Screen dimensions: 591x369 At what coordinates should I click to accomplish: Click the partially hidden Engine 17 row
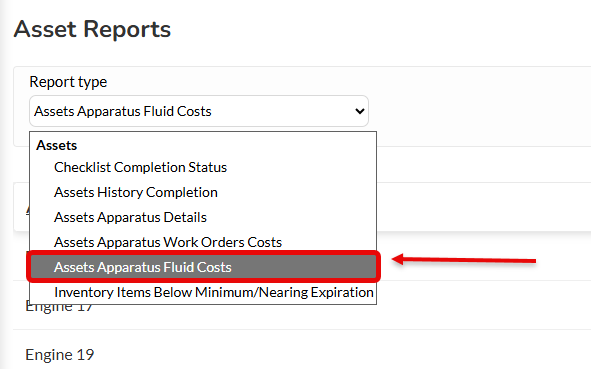(59, 308)
